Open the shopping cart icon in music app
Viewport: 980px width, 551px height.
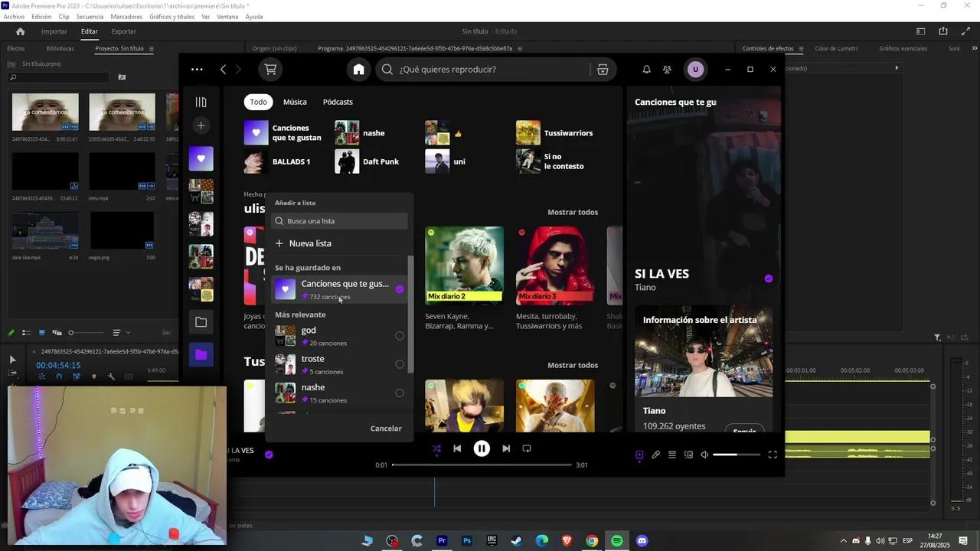pos(270,69)
